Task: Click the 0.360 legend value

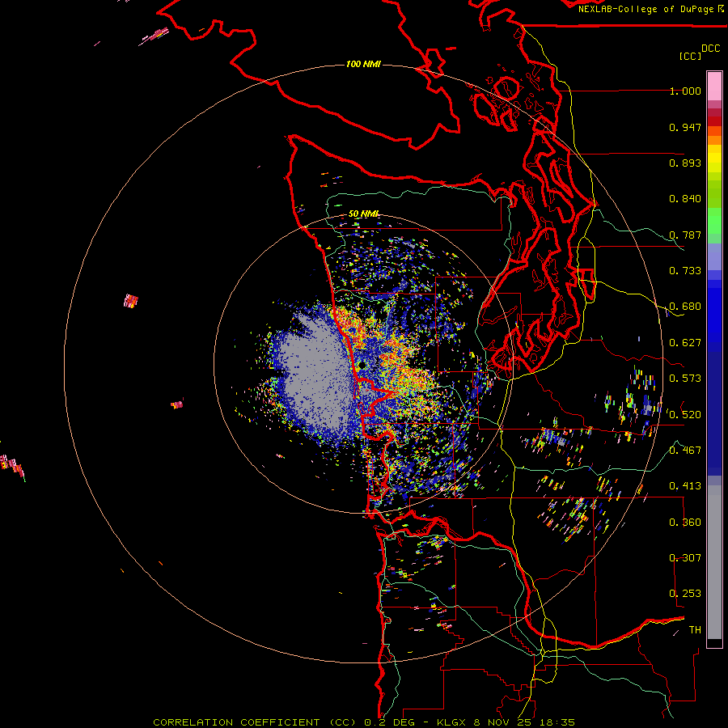Action: [685, 523]
